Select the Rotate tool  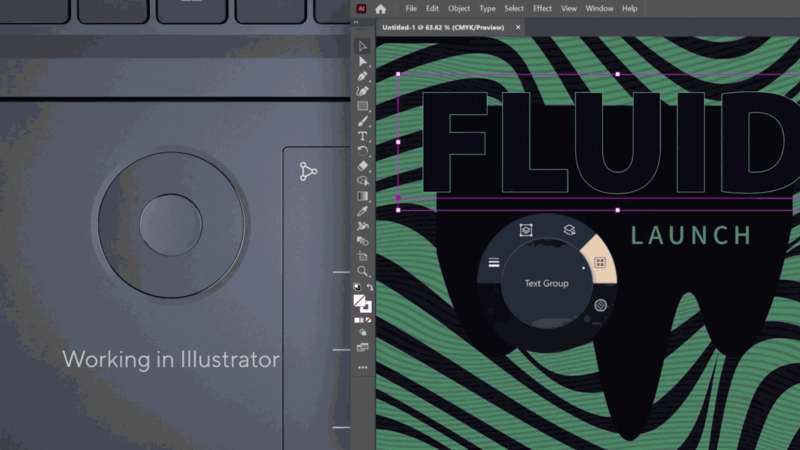(x=362, y=151)
